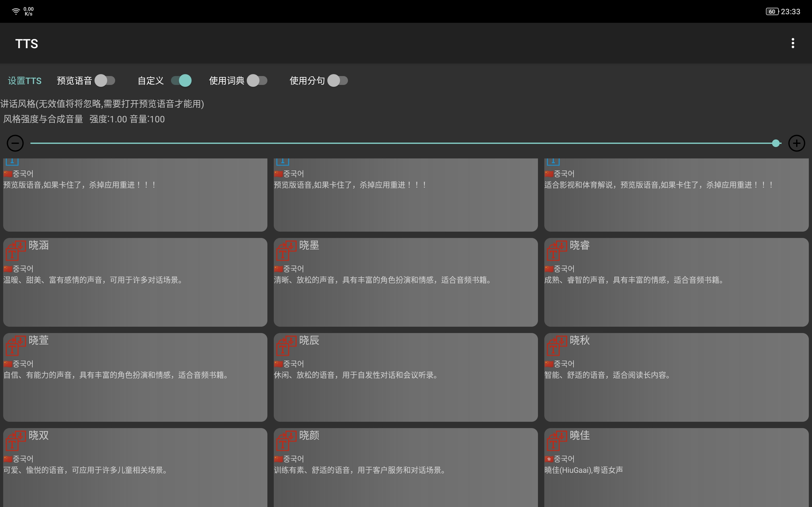Click the style strength slider track
Image resolution: width=812 pixels, height=507 pixels.
point(403,143)
